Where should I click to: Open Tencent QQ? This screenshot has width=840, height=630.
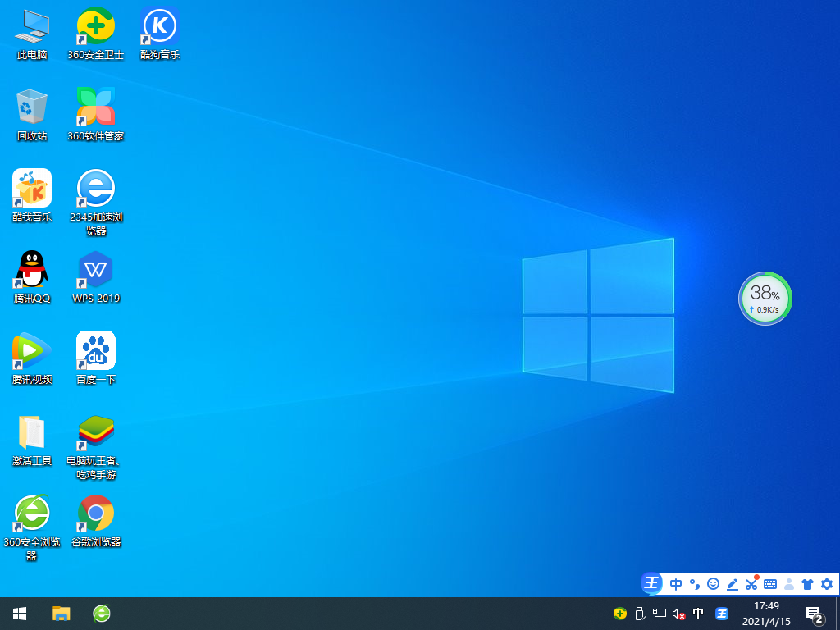click(31, 271)
